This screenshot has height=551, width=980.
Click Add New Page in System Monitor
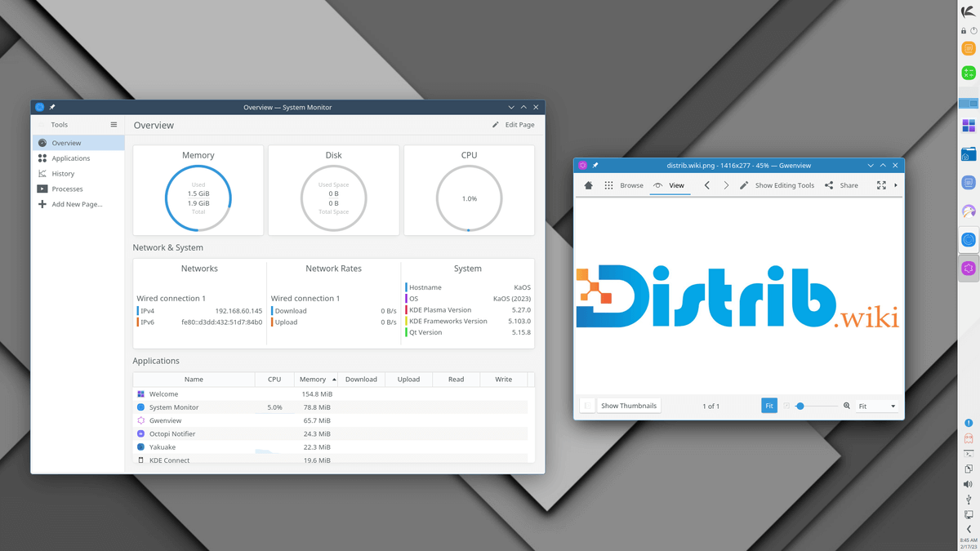click(x=78, y=204)
